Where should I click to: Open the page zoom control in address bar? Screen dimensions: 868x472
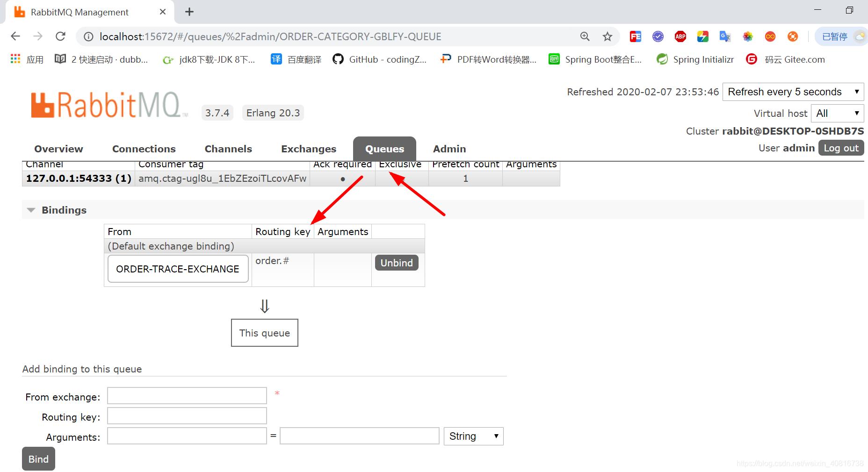585,36
